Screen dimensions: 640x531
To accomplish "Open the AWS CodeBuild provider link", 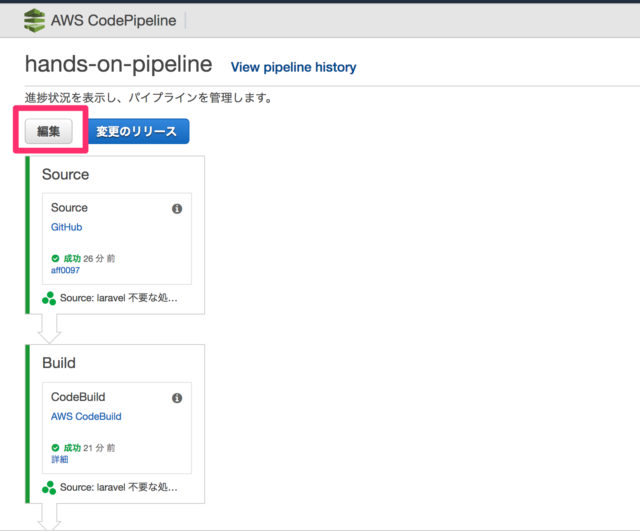I will pos(86,416).
